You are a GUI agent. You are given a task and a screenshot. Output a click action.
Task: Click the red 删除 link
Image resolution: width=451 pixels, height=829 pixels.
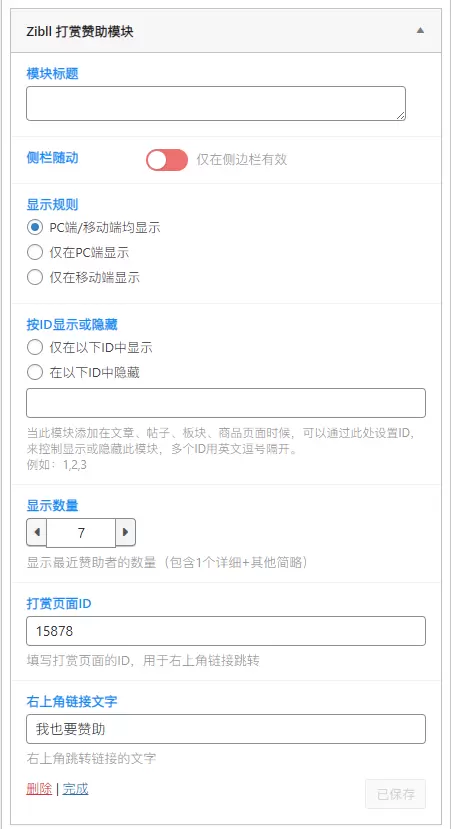39,789
